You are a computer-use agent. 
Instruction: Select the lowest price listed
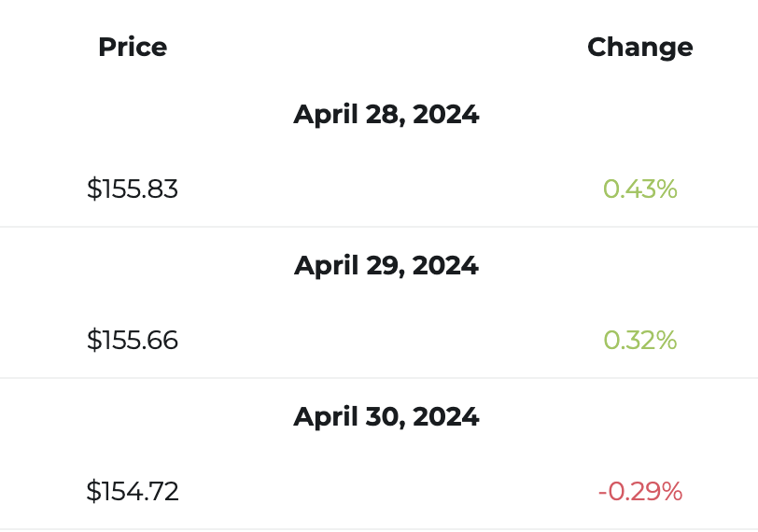[x=133, y=491]
